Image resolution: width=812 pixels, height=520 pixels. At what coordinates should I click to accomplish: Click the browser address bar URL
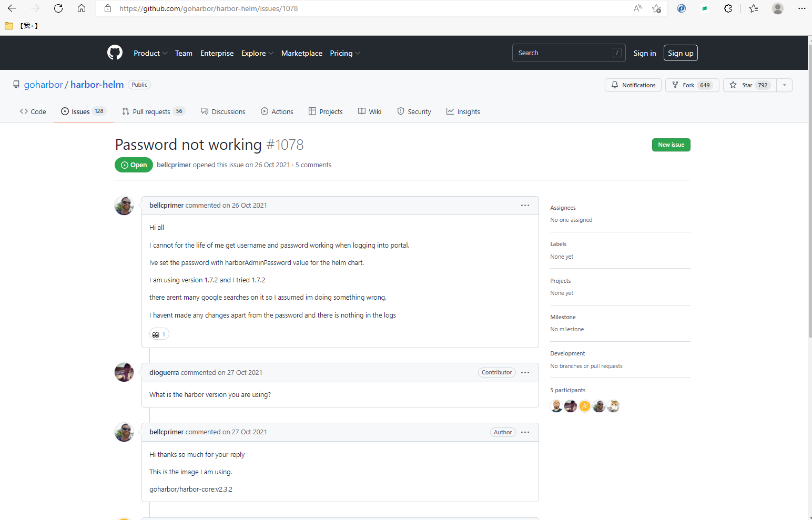(208, 8)
